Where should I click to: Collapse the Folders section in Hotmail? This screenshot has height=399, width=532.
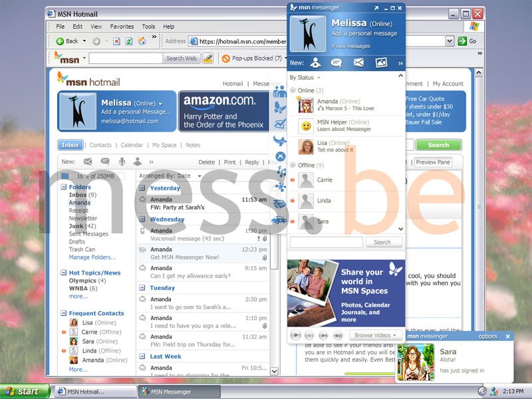(x=63, y=188)
